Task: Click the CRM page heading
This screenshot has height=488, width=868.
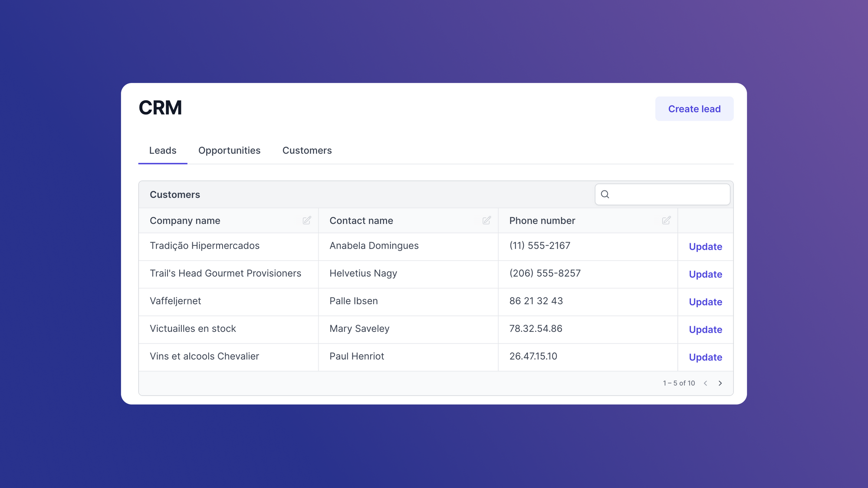Action: pyautogui.click(x=160, y=108)
